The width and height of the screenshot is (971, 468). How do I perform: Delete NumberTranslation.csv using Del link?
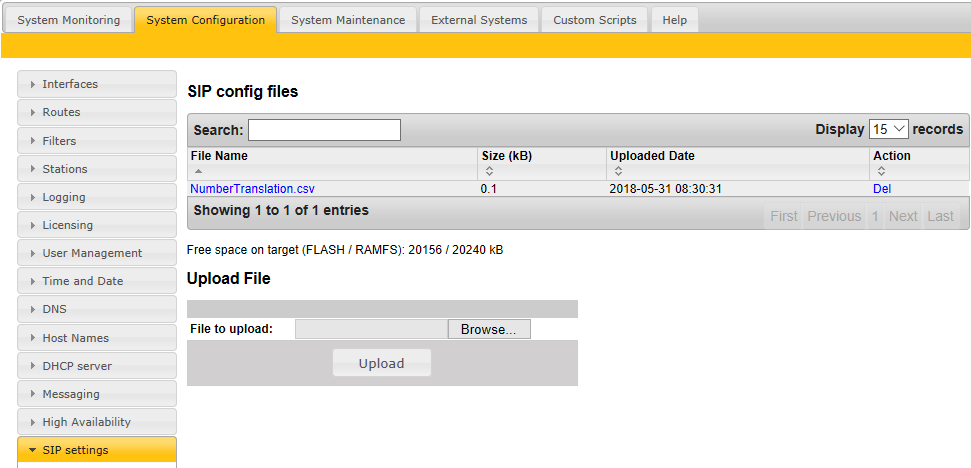881,188
